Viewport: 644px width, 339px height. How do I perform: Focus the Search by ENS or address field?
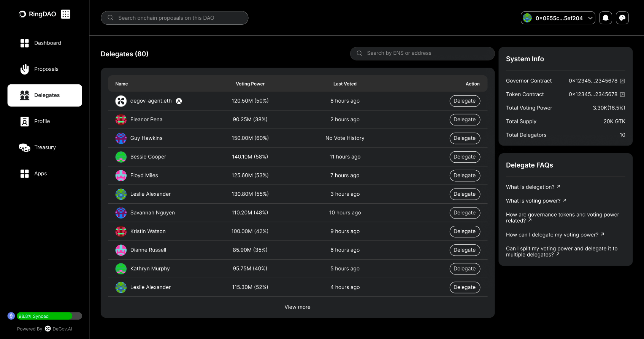click(x=422, y=54)
